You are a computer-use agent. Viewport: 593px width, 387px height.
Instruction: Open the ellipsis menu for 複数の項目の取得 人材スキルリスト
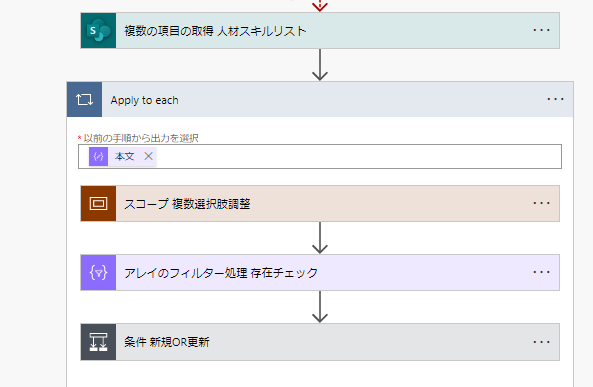click(x=541, y=30)
